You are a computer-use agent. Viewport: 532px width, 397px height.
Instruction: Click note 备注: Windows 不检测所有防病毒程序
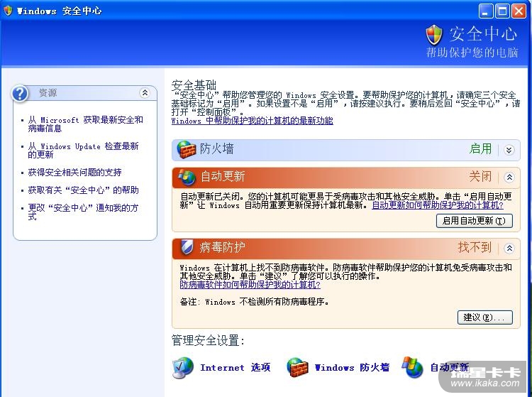[x=254, y=302]
